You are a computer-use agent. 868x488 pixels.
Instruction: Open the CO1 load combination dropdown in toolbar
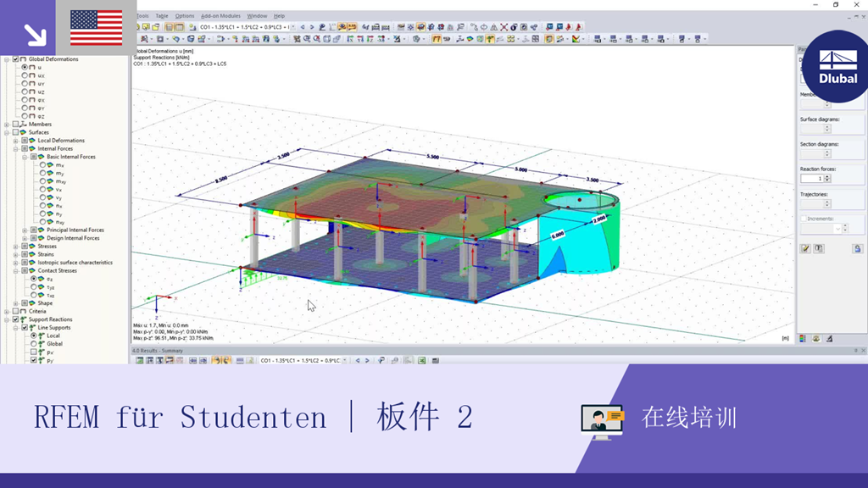(x=292, y=27)
